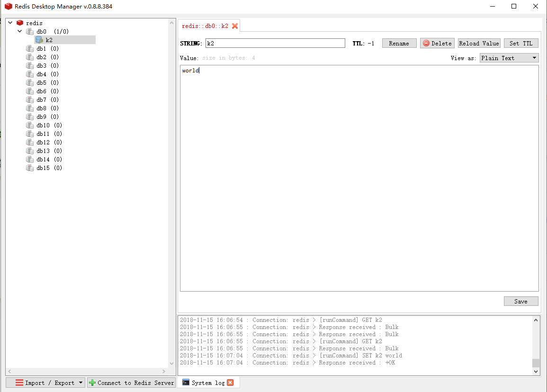The width and height of the screenshot is (547, 392).
Task: Rename the k2 key
Action: 399,43
